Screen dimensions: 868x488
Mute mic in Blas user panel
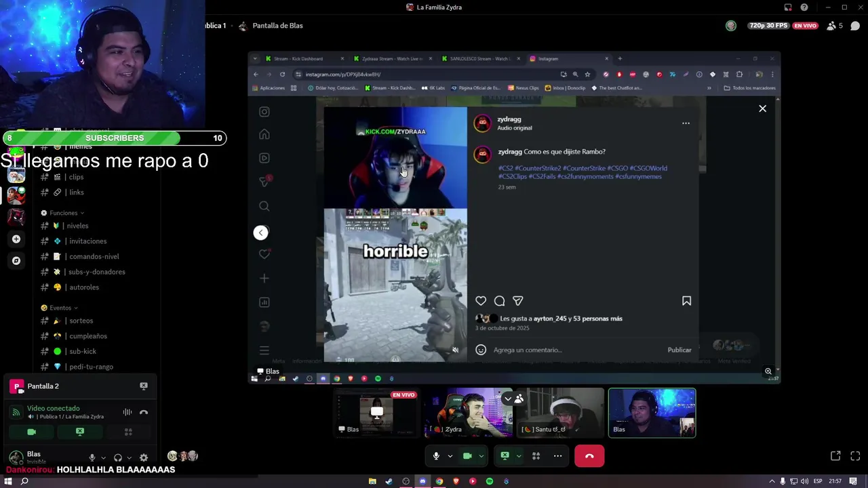click(92, 457)
